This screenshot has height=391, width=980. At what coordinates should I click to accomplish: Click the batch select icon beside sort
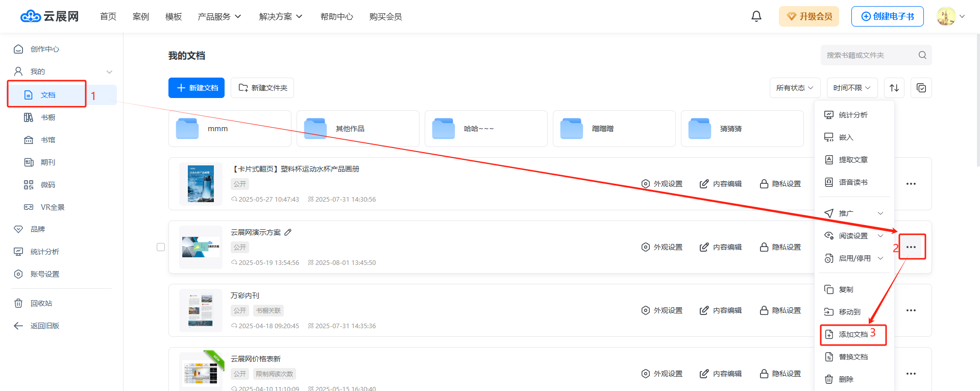coord(921,88)
